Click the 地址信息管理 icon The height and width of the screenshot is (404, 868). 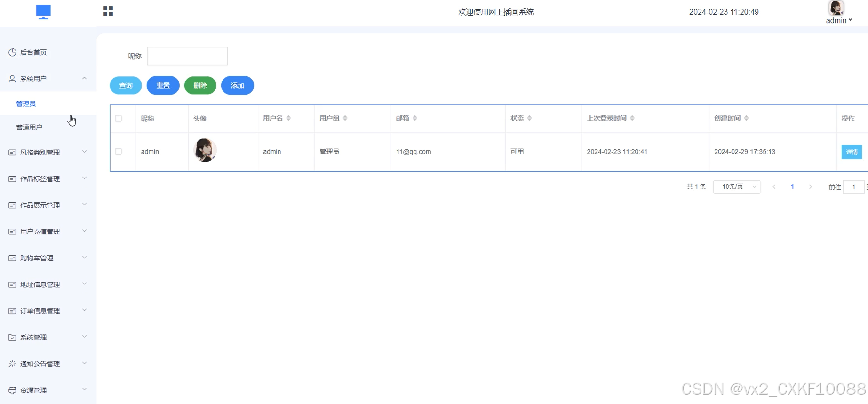pos(12,284)
